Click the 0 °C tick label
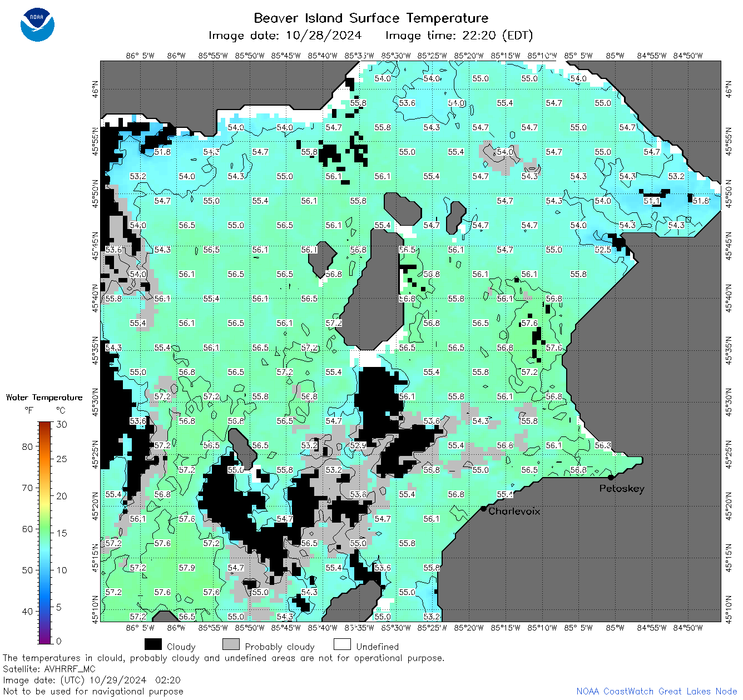Screen dimensions: 743x700 (x=59, y=641)
